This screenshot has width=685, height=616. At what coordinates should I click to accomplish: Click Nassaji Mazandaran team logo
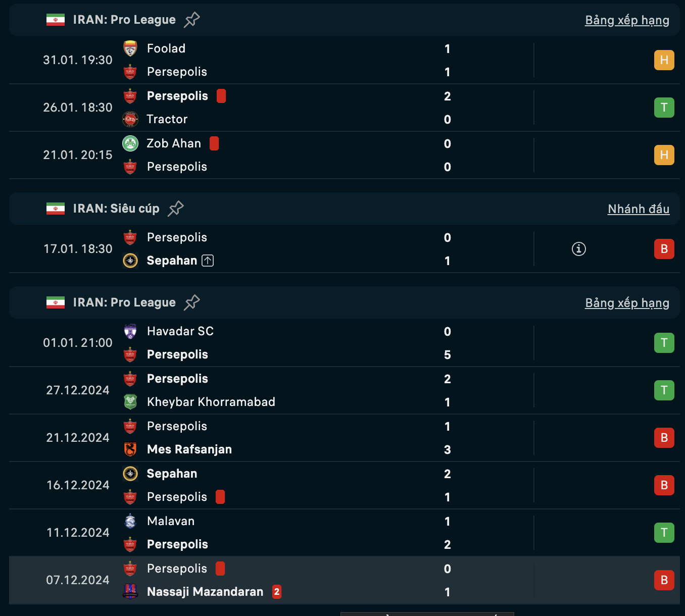point(130,592)
